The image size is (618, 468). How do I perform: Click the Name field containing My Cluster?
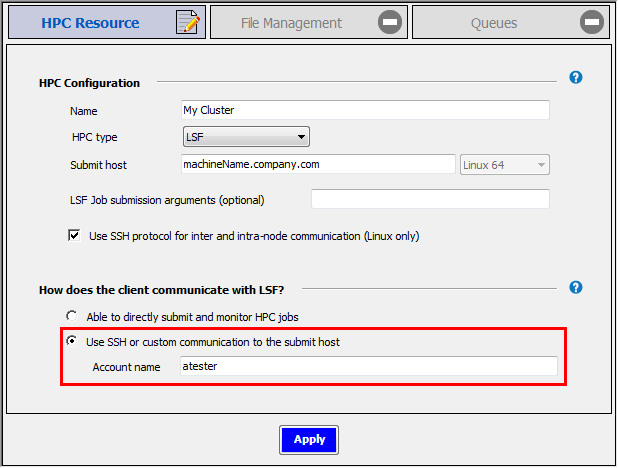(x=365, y=110)
